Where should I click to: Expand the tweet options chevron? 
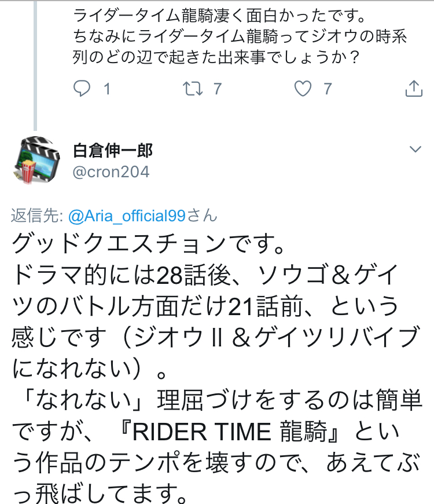(x=415, y=149)
